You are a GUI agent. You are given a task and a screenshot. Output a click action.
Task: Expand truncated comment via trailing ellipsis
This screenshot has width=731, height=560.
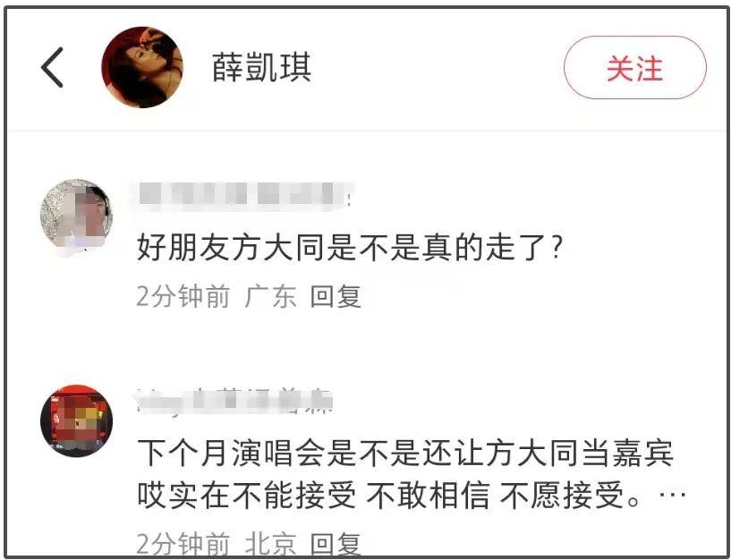click(x=672, y=495)
